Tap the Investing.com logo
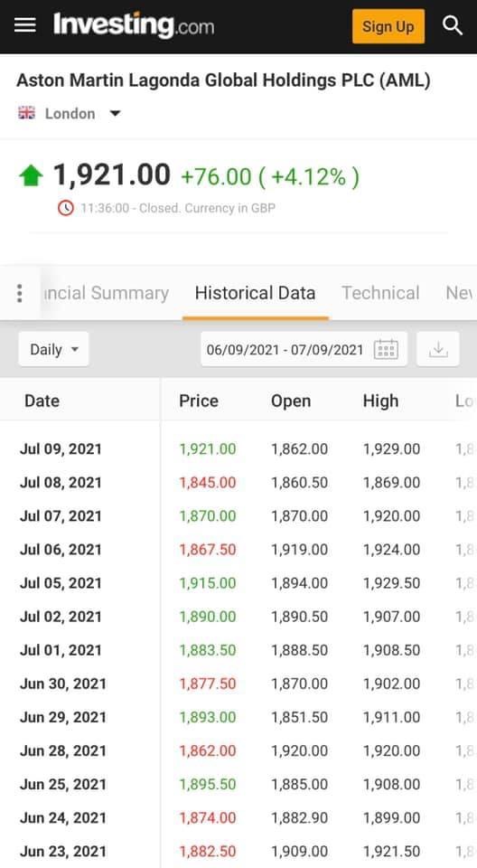This screenshot has height=868, width=477. tap(134, 25)
